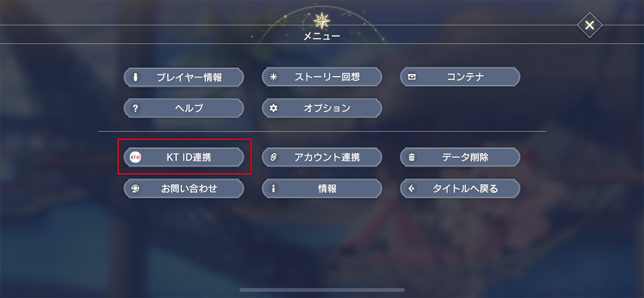Close the menu with the X diamond
The height and width of the screenshot is (298, 644).
(x=589, y=25)
